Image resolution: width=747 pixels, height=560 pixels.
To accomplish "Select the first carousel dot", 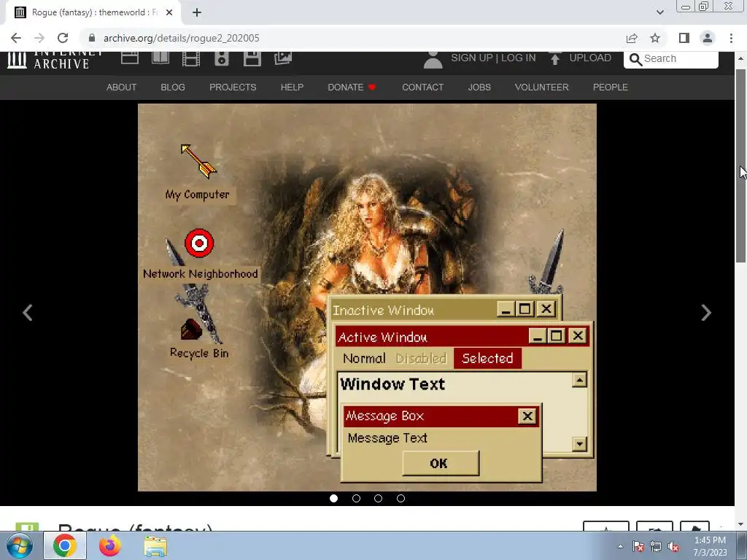I will pyautogui.click(x=333, y=498).
